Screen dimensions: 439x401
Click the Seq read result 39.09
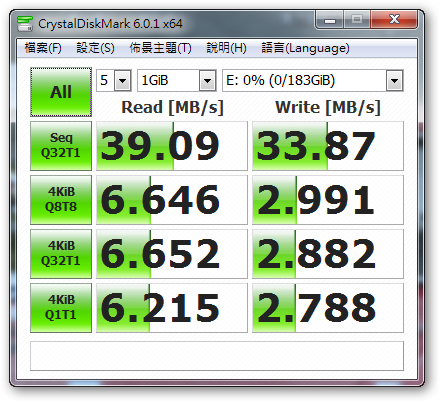point(172,146)
